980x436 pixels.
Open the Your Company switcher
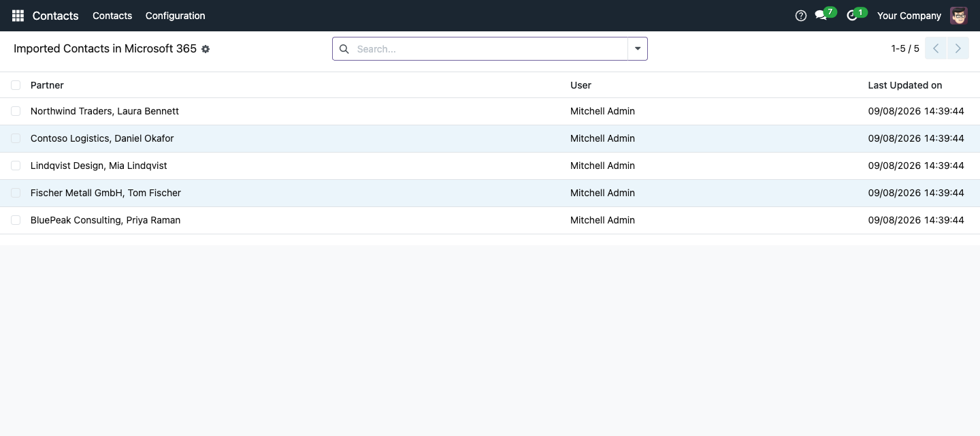909,16
